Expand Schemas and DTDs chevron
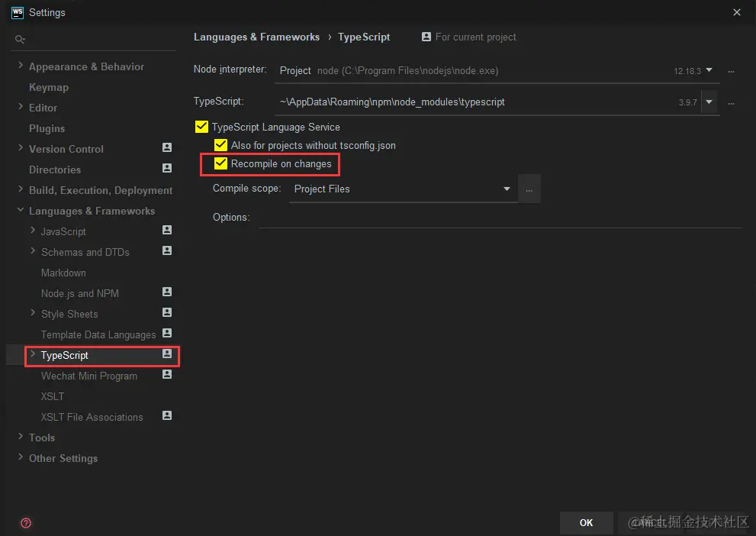Image resolution: width=756 pixels, height=536 pixels. [x=32, y=251]
